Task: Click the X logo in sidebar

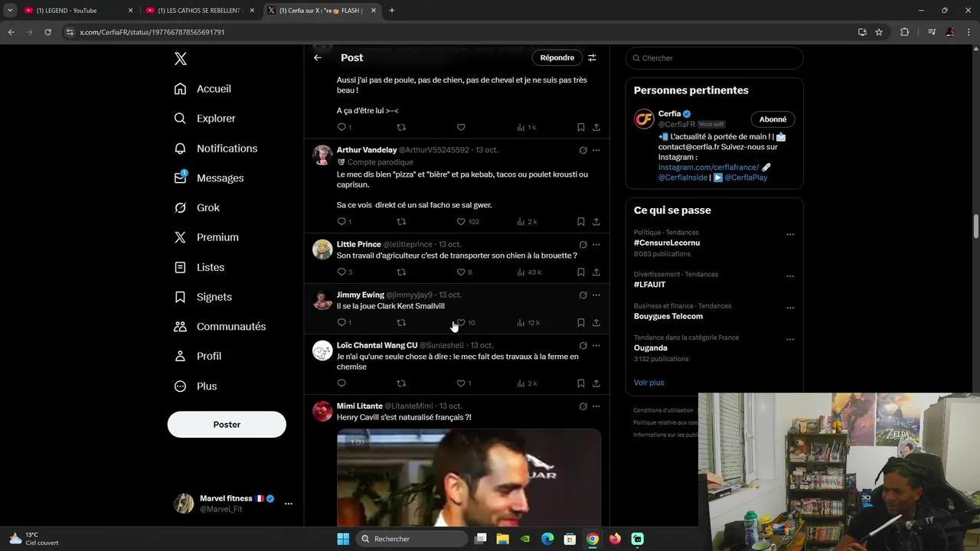Action: (x=180, y=59)
